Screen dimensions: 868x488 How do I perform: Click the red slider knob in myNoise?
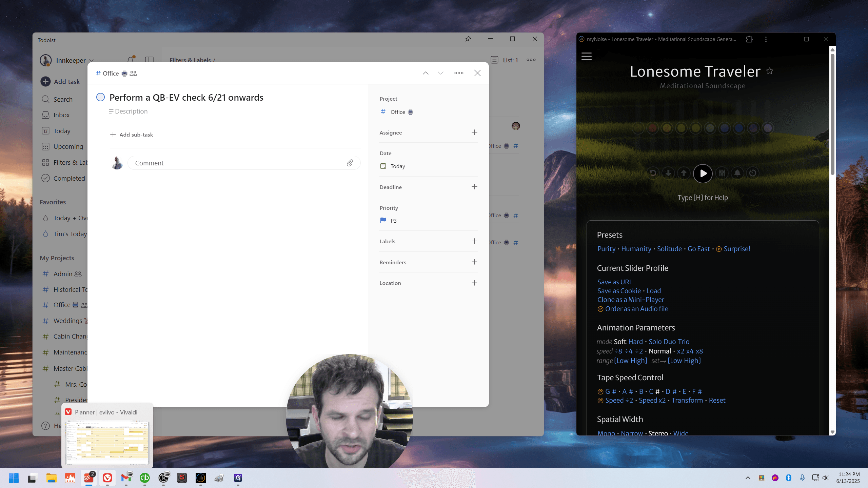point(652,128)
